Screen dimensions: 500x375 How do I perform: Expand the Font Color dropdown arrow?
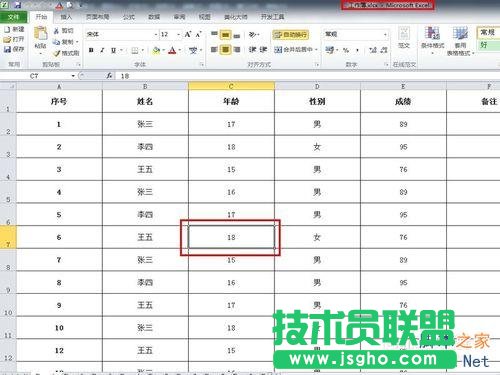tap(180, 50)
